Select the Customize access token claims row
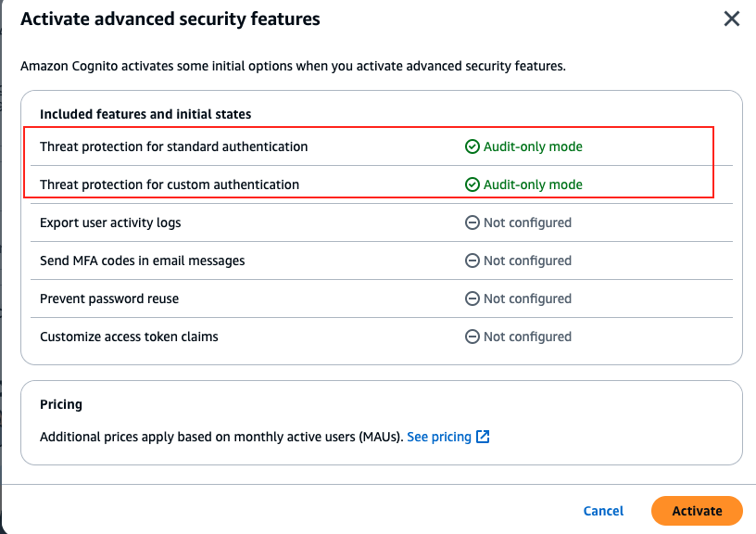The width and height of the screenshot is (756, 534). (x=129, y=337)
